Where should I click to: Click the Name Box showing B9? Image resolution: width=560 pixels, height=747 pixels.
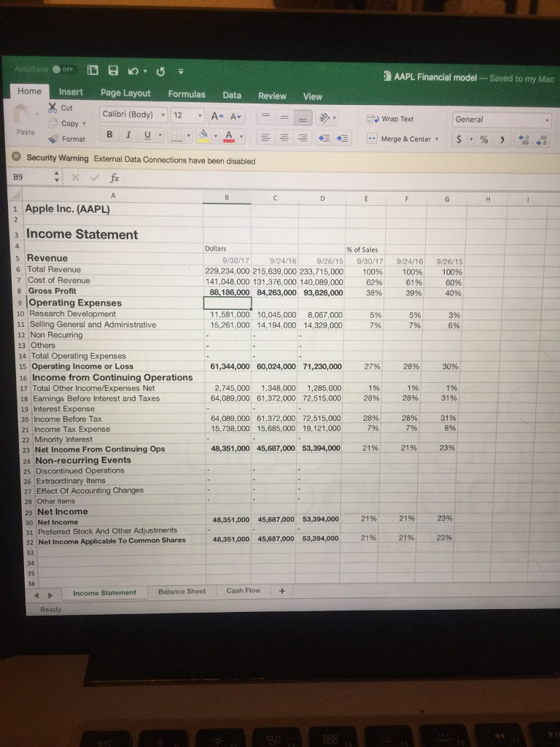(x=29, y=177)
